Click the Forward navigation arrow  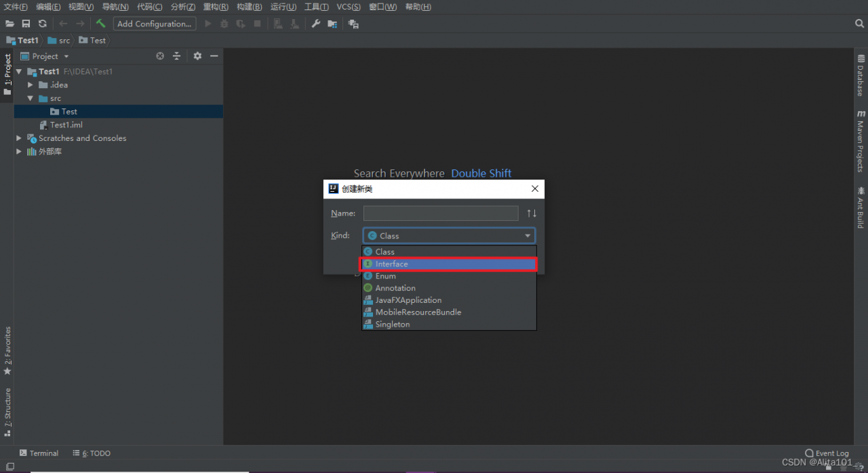click(x=80, y=24)
